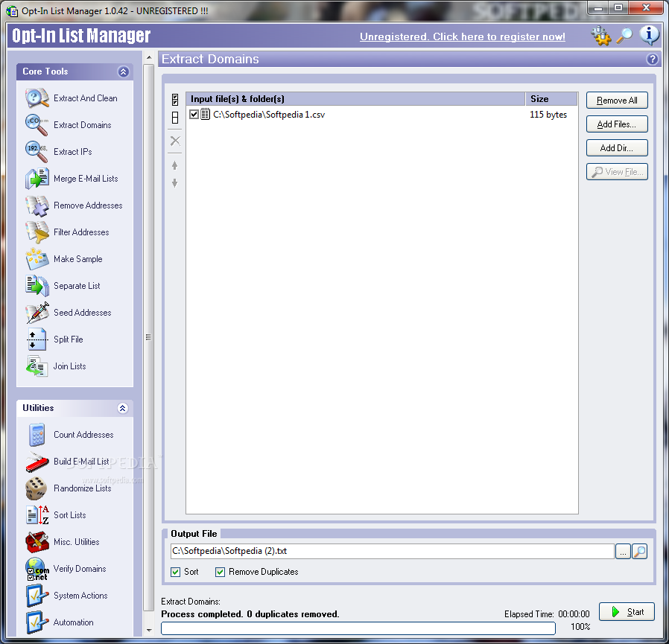Select the C:\Softpedia\Softpedia 1.csv row
Screen dimensions: 669x644
382,115
